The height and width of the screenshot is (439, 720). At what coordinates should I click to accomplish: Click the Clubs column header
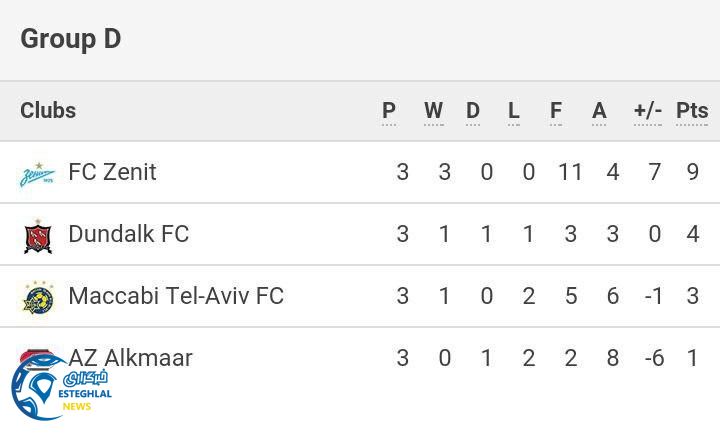pos(48,111)
